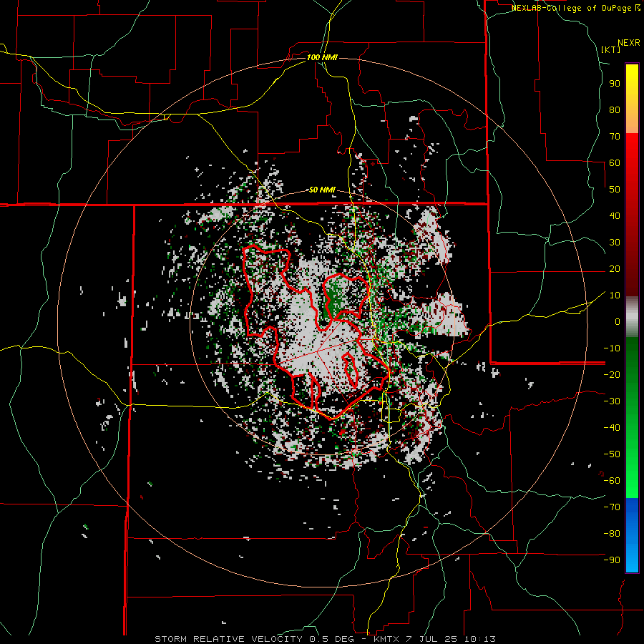Click the 50 NMI range ring label

(322, 190)
